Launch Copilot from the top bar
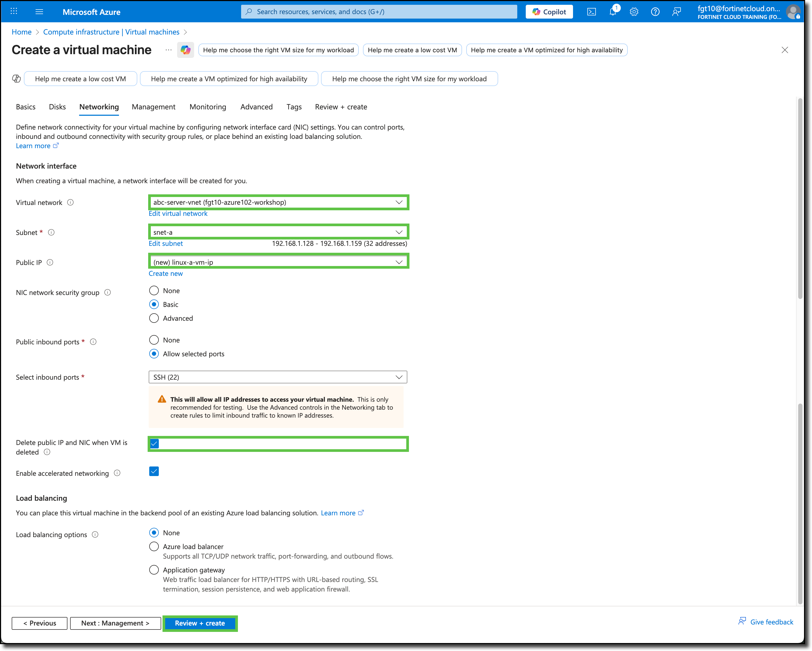This screenshot has width=812, height=651. (x=549, y=12)
